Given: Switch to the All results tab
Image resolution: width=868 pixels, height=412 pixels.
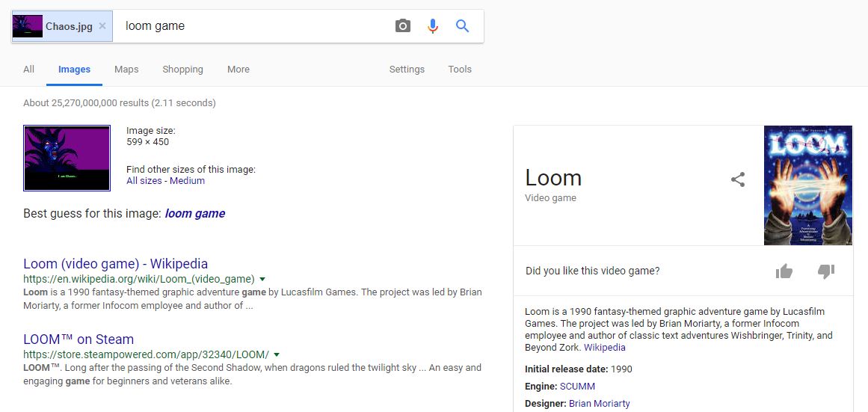Looking at the screenshot, I should point(28,70).
